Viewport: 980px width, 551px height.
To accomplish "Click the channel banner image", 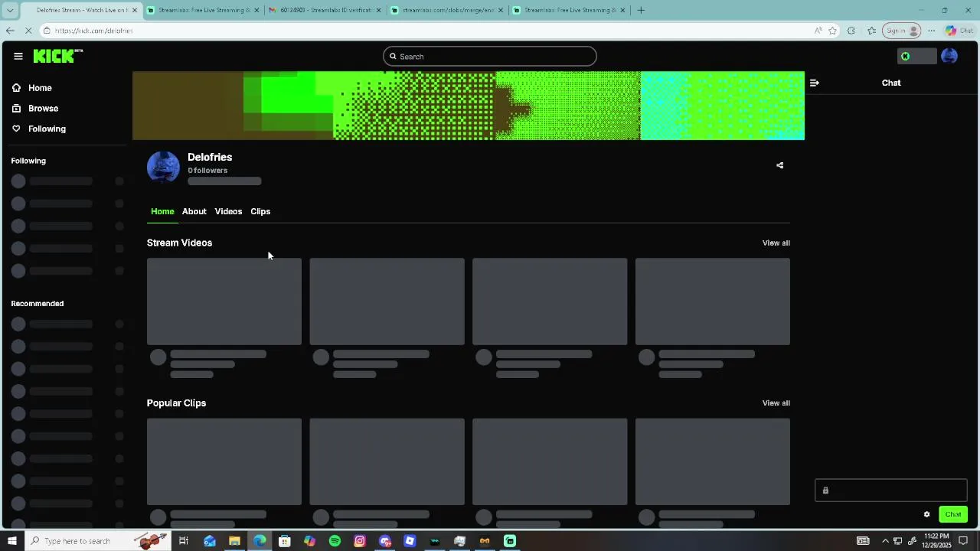I will tap(469, 106).
